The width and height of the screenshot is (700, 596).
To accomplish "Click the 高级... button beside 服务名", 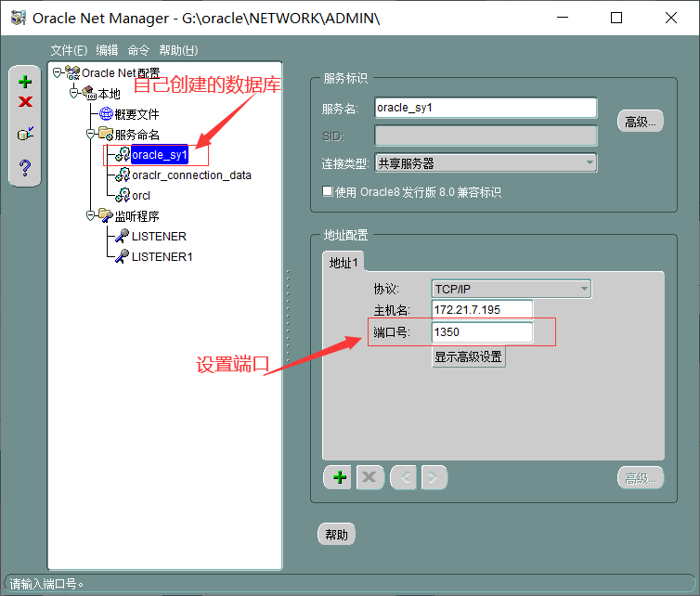I will pos(641,121).
